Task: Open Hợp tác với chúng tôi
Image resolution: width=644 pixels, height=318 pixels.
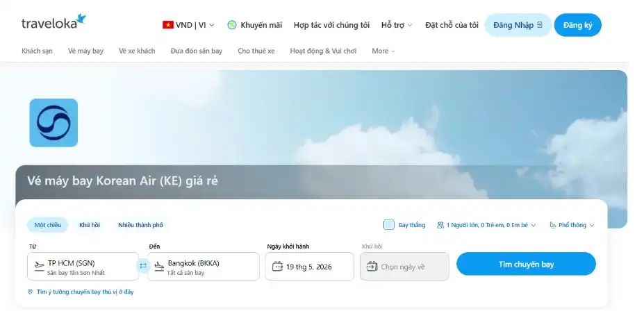Action: click(331, 25)
